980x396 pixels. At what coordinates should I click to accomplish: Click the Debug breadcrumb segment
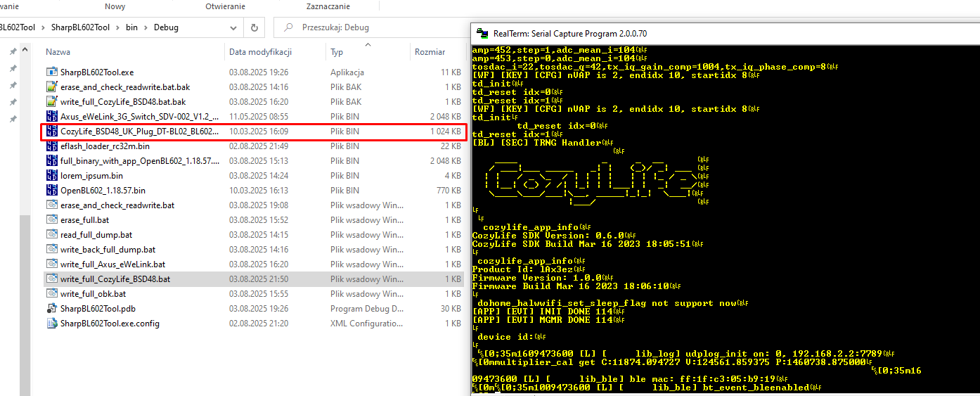coord(166,27)
